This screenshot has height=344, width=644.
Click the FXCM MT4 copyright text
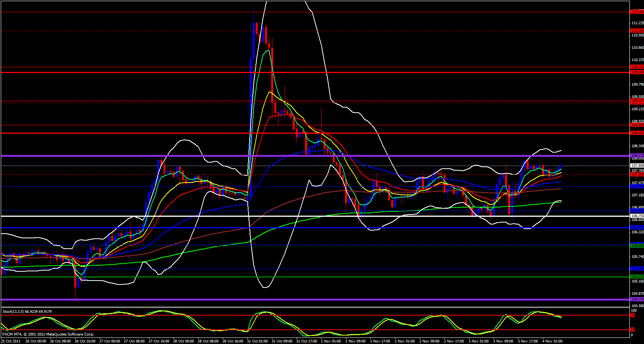[48, 334]
